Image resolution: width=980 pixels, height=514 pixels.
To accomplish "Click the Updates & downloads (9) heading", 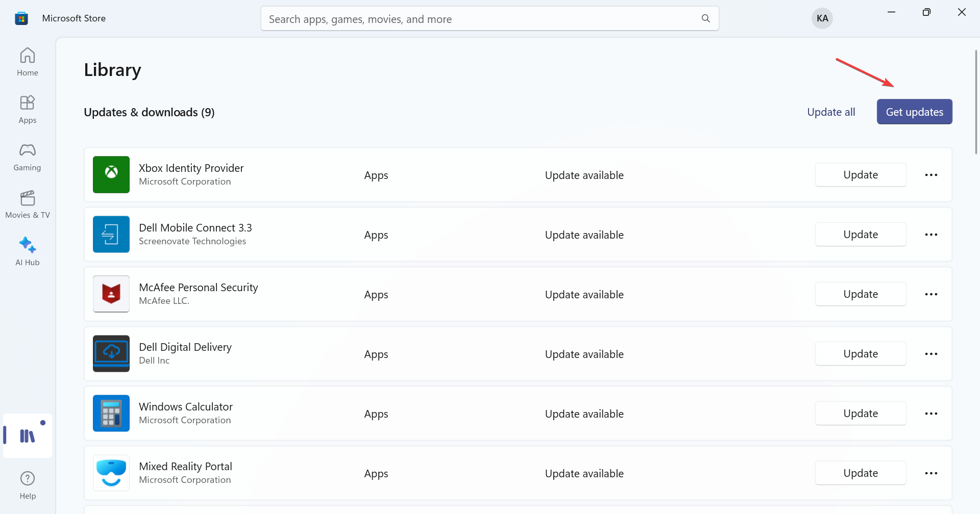I will coord(149,112).
